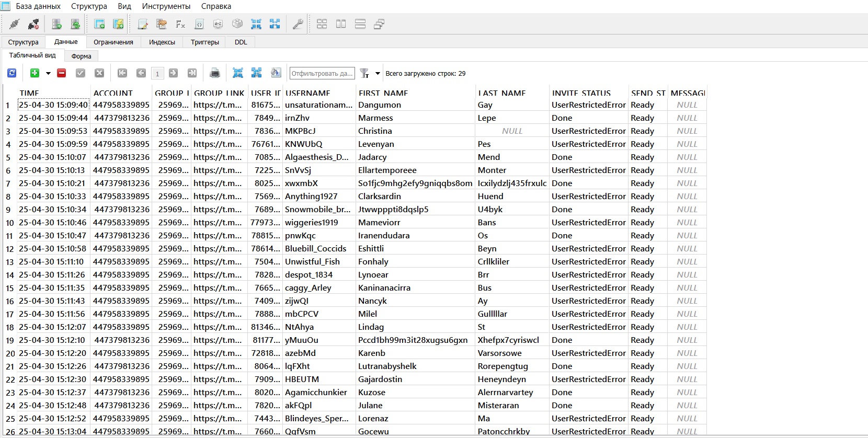The height and width of the screenshot is (438, 868).
Task: Click the page number field
Action: (x=157, y=74)
